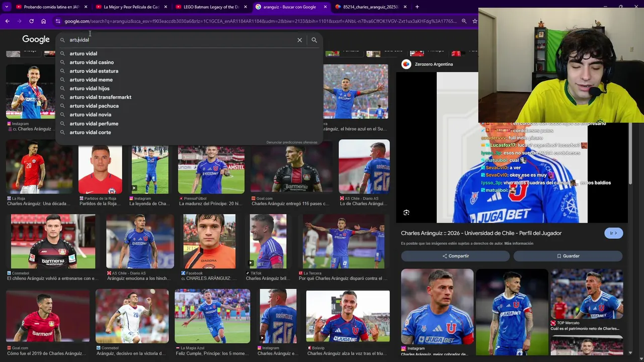This screenshot has width=644, height=362.
Task: Switch to Probando comida latina tab
Action: coord(51,7)
